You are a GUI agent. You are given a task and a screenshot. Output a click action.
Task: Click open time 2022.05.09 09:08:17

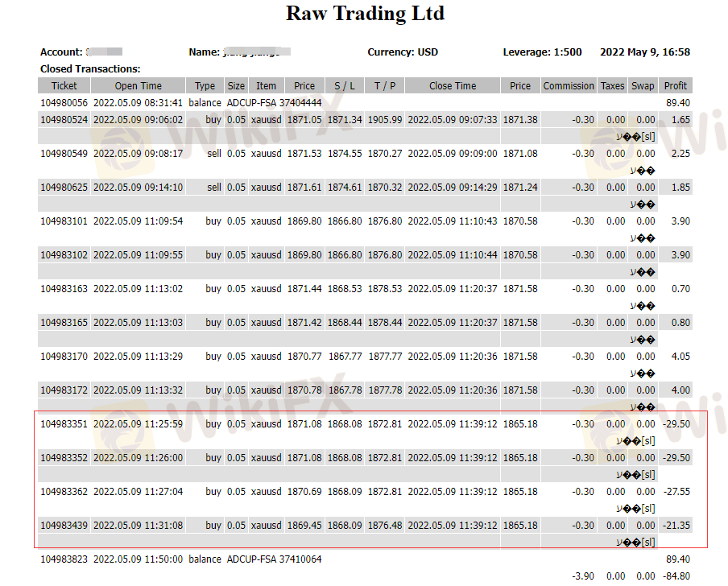pos(139,154)
